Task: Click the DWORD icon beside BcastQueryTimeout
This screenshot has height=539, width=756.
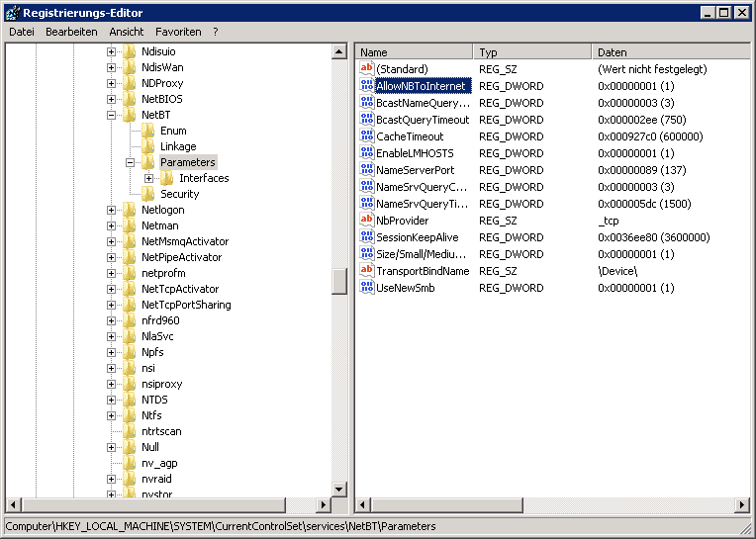Action: coord(367,120)
